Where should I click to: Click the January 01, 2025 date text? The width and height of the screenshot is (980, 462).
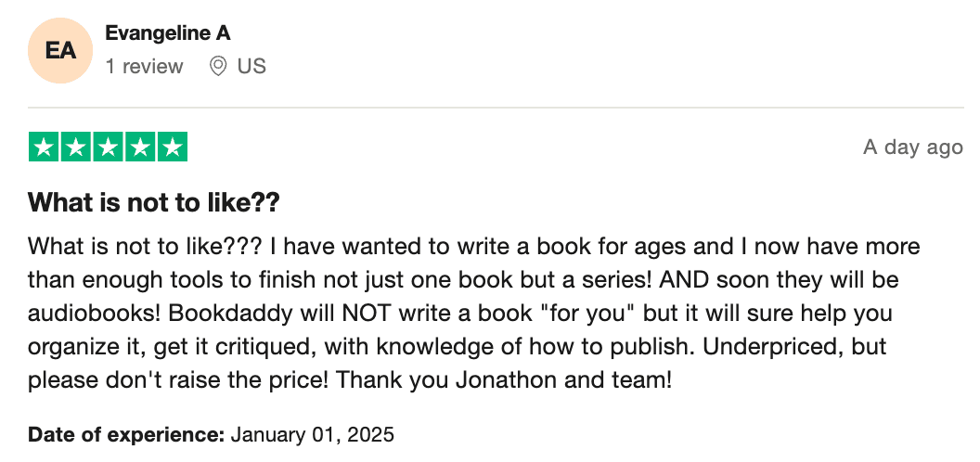(312, 434)
